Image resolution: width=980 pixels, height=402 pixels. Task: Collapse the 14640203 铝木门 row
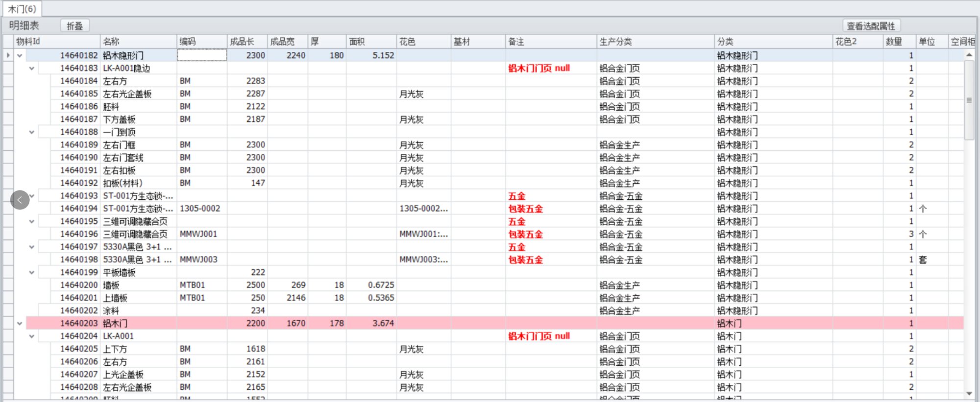[x=20, y=323]
